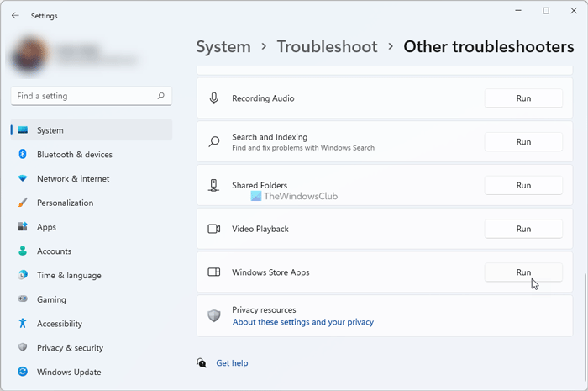The width and height of the screenshot is (588, 391).
Task: Select Time & language in sidebar
Action: coord(69,276)
